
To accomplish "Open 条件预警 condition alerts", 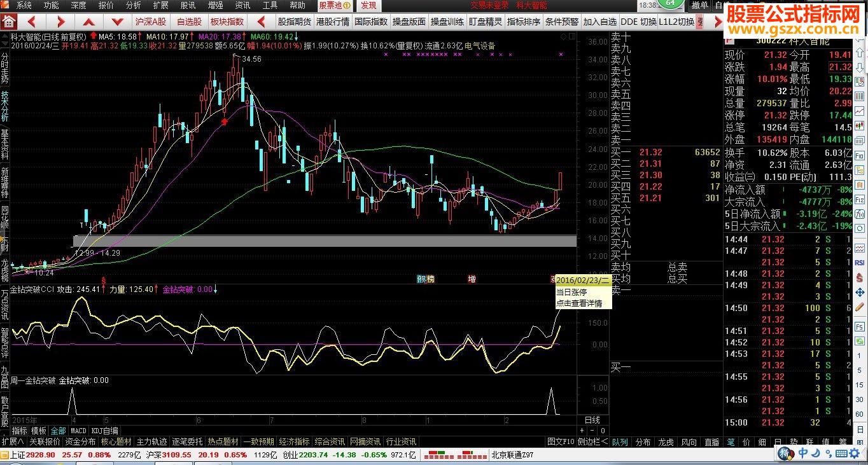I will [562, 21].
